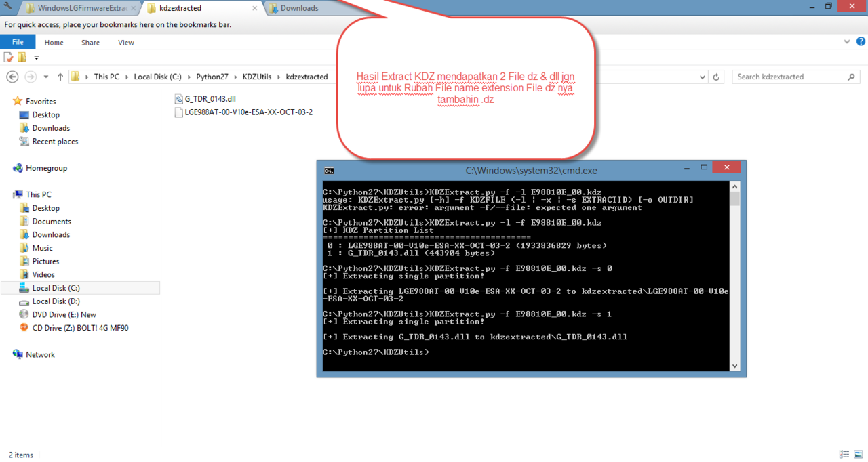Open the File ribbon menu
868x462 pixels.
click(18, 42)
